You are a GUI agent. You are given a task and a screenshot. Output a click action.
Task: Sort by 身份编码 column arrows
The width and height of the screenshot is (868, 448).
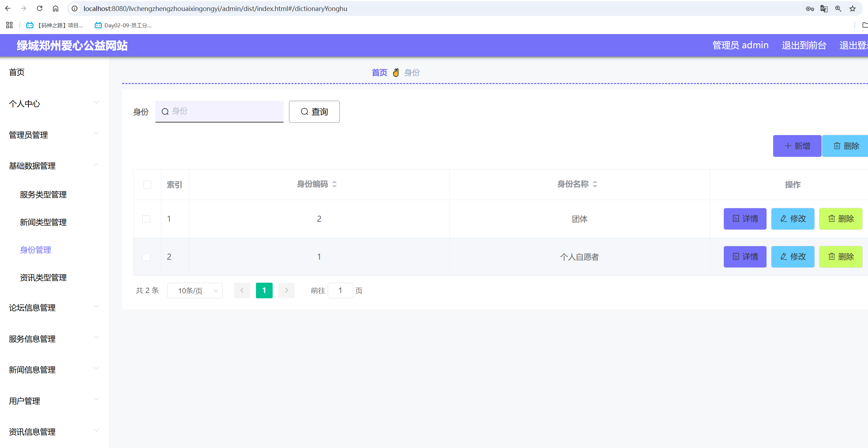click(334, 184)
